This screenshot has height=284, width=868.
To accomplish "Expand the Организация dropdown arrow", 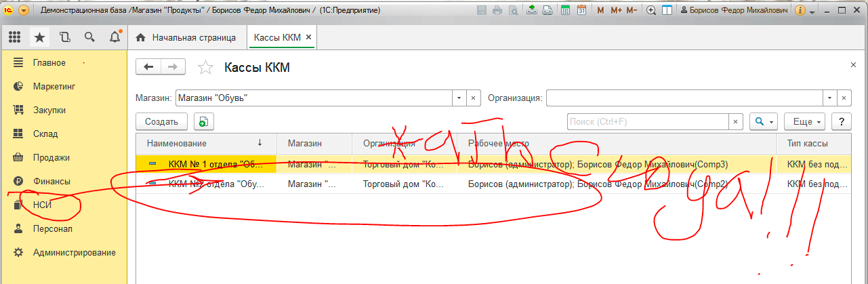I will click(x=830, y=98).
